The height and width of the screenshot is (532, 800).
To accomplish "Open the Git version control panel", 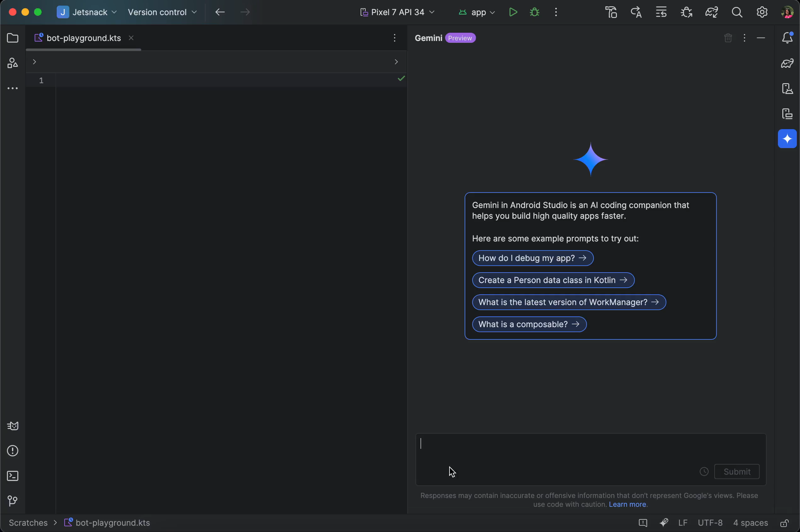I will 12,501.
